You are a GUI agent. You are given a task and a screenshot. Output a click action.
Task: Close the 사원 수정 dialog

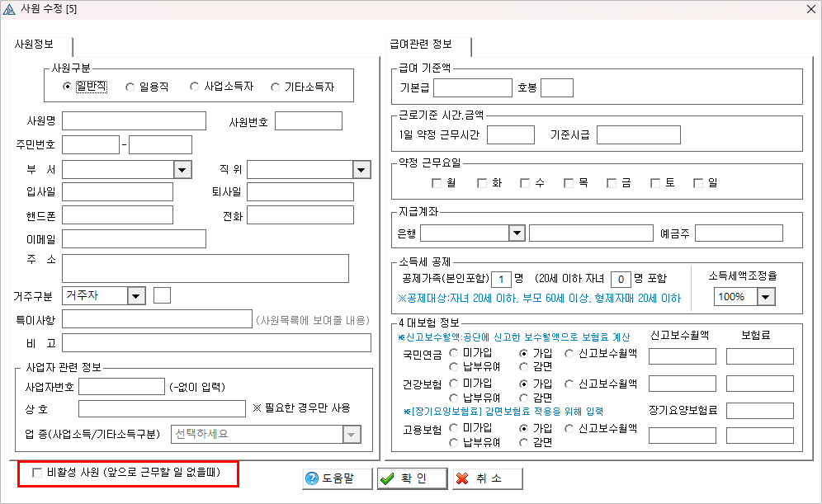810,9
